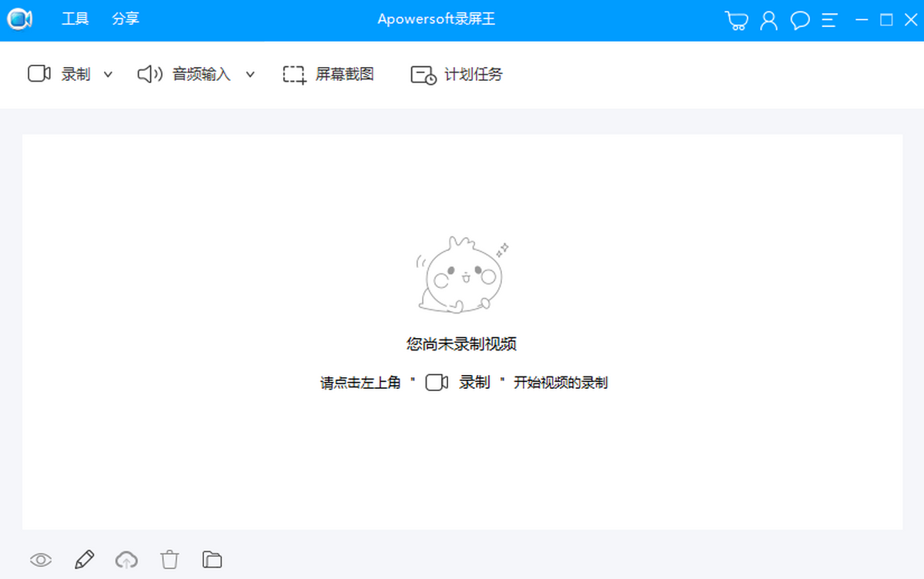Expand the 音频输入 dropdown arrow
Image resolution: width=924 pixels, height=579 pixels.
click(250, 75)
